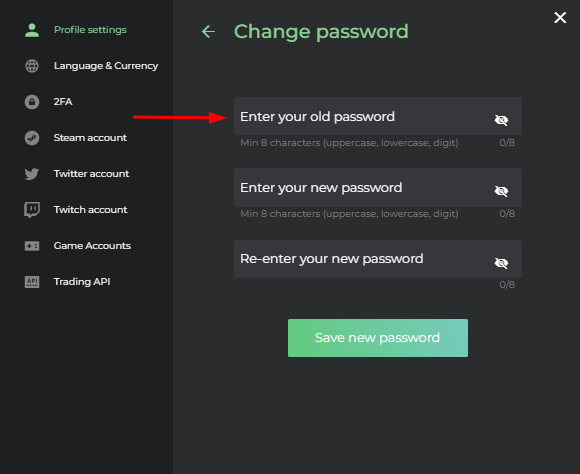Click the 2FA lock icon
Image resolution: width=580 pixels, height=474 pixels.
point(32,102)
